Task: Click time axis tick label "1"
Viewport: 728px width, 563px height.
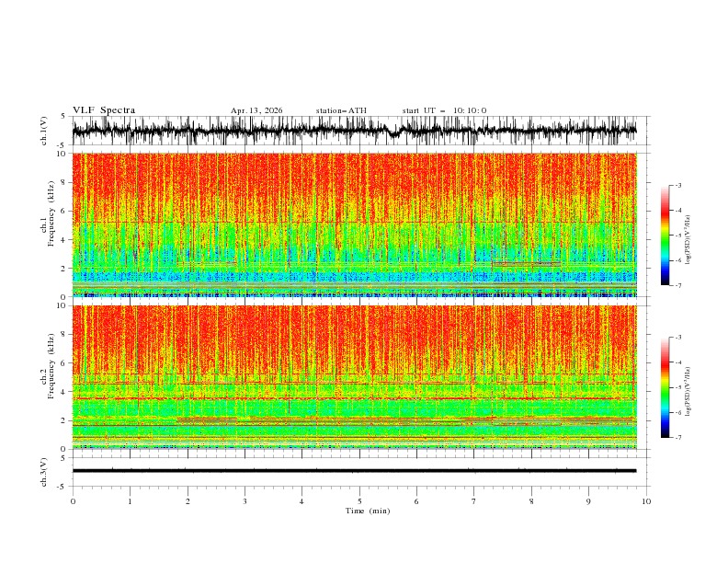Action: (130, 501)
